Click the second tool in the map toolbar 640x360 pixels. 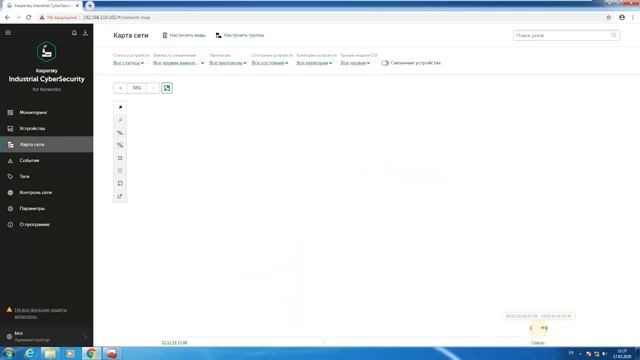coord(120,120)
